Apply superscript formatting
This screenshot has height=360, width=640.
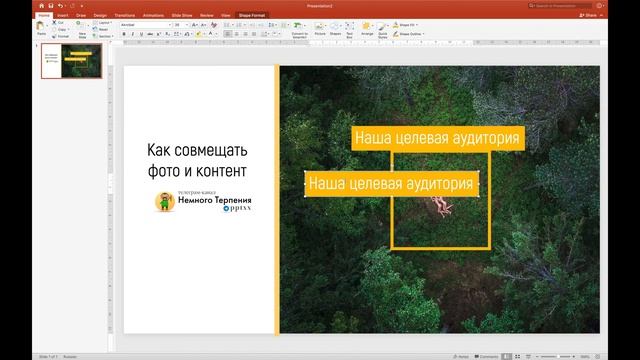(159, 34)
